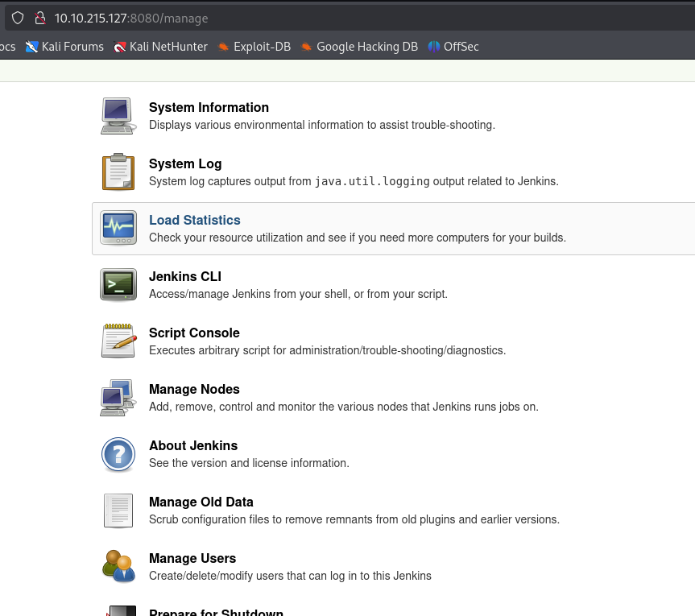695x616 pixels.
Task: Click the Jenkins CLI terminal icon
Action: click(x=118, y=285)
